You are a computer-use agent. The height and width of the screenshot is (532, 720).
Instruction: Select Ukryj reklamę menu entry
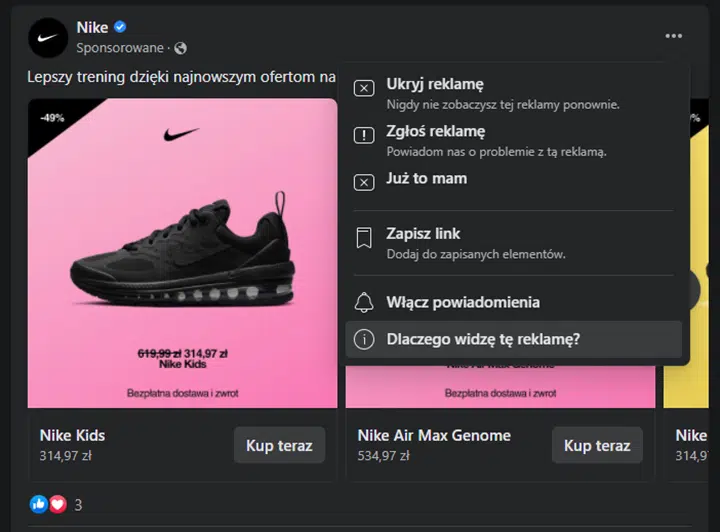(x=513, y=93)
